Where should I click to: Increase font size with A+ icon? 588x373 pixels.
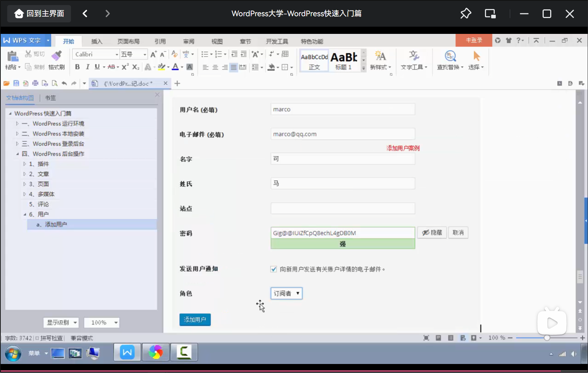pyautogui.click(x=153, y=54)
